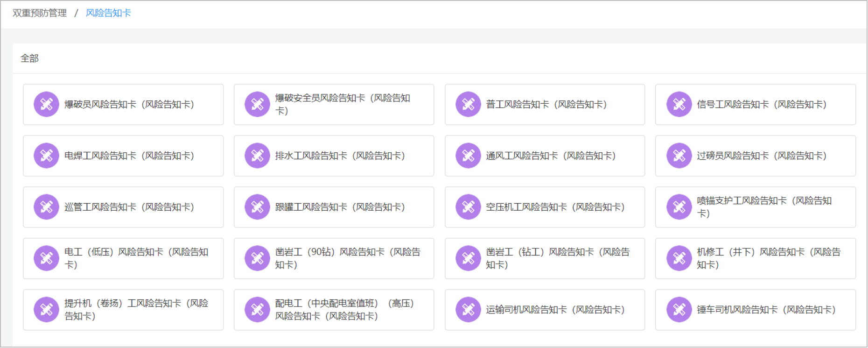Open the 机修工（井下）风险告知卡 card
The height and width of the screenshot is (348, 868).
[769, 258]
